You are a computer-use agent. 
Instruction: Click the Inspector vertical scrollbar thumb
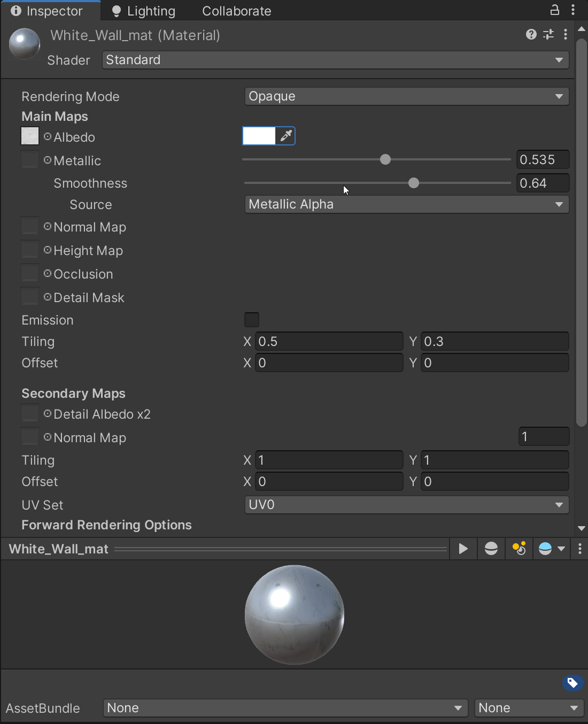(x=582, y=232)
